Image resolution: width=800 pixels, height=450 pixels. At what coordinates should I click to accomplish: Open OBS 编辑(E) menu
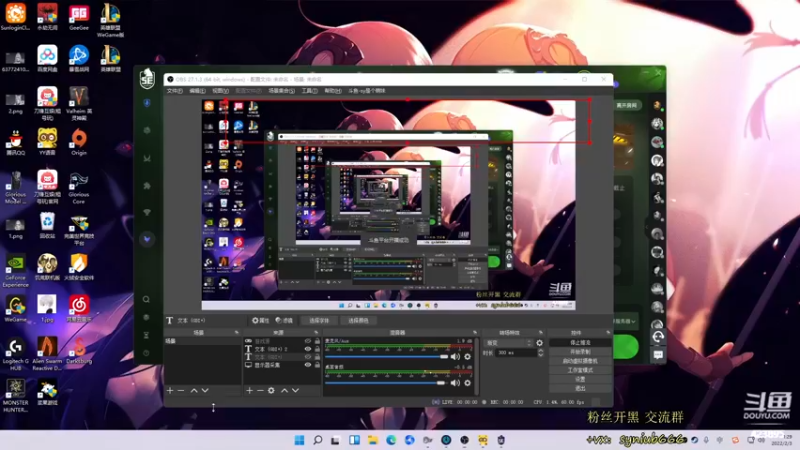pos(197,91)
